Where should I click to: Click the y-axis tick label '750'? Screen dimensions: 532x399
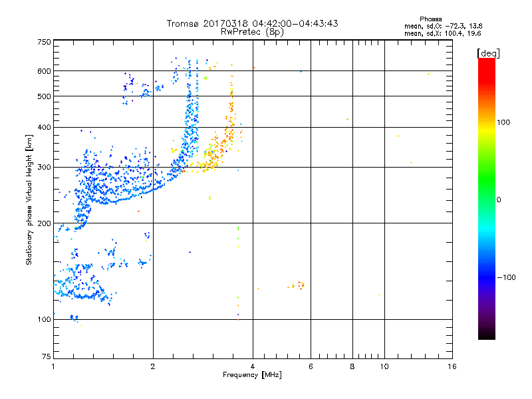(44, 42)
